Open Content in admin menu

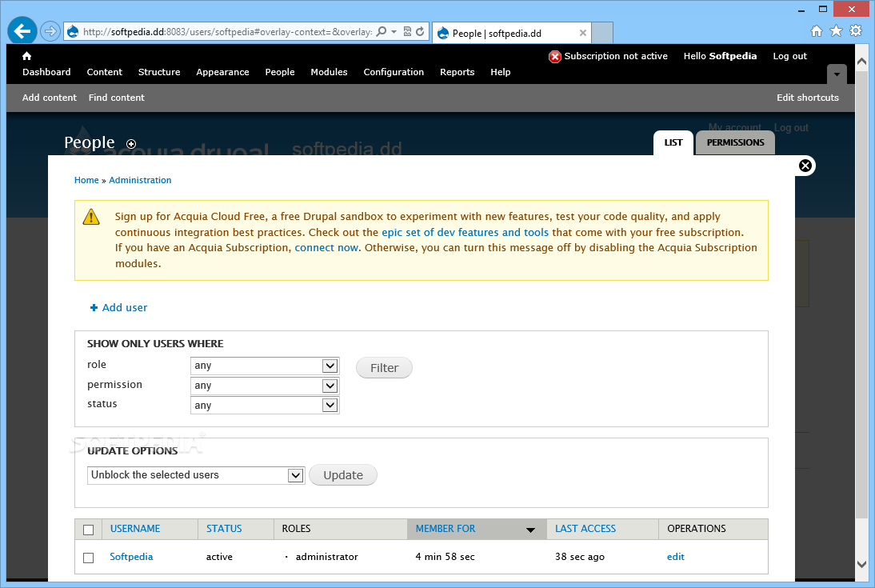(104, 72)
